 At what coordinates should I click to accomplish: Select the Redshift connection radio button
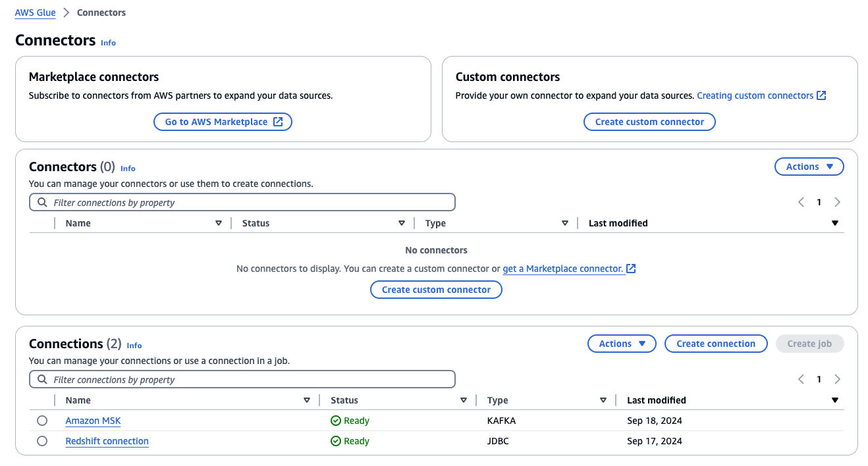click(42, 441)
